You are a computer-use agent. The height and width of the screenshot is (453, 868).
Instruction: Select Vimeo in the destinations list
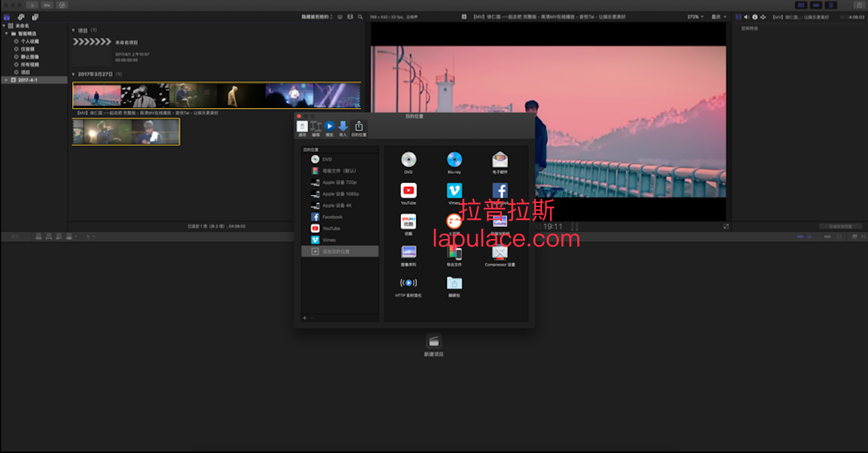pyautogui.click(x=340, y=240)
